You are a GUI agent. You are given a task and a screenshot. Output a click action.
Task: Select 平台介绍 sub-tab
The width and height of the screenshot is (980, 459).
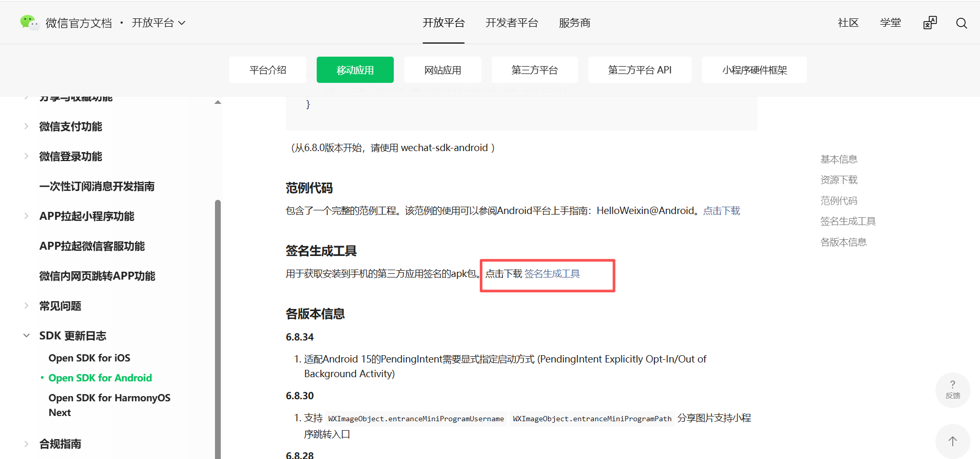(x=267, y=70)
